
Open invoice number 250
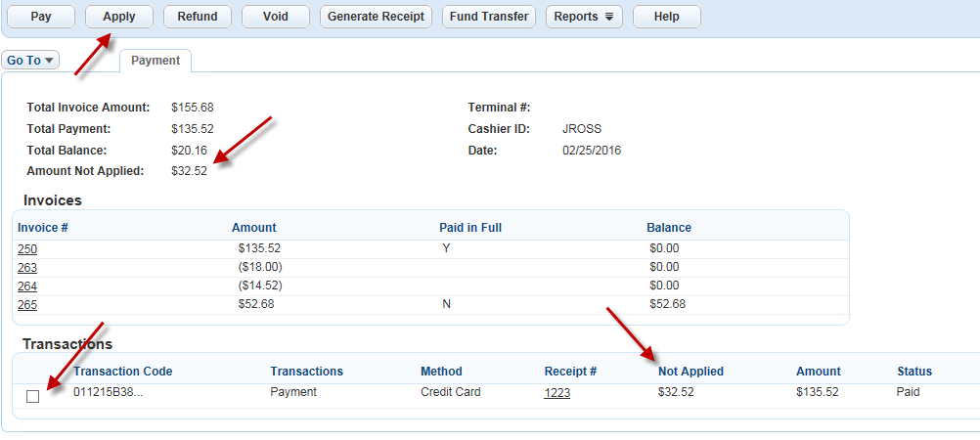pos(27,249)
